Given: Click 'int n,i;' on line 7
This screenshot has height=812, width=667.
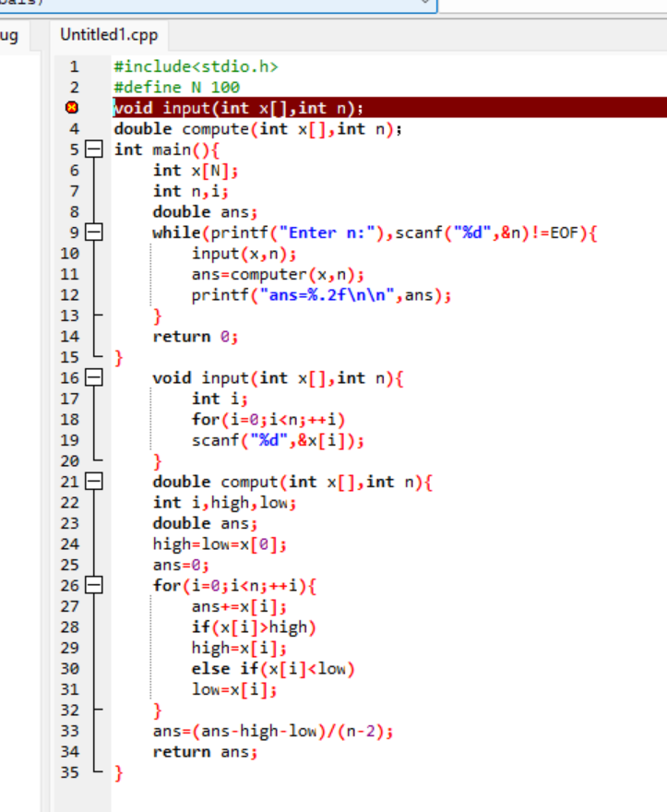Looking at the screenshot, I should (191, 191).
